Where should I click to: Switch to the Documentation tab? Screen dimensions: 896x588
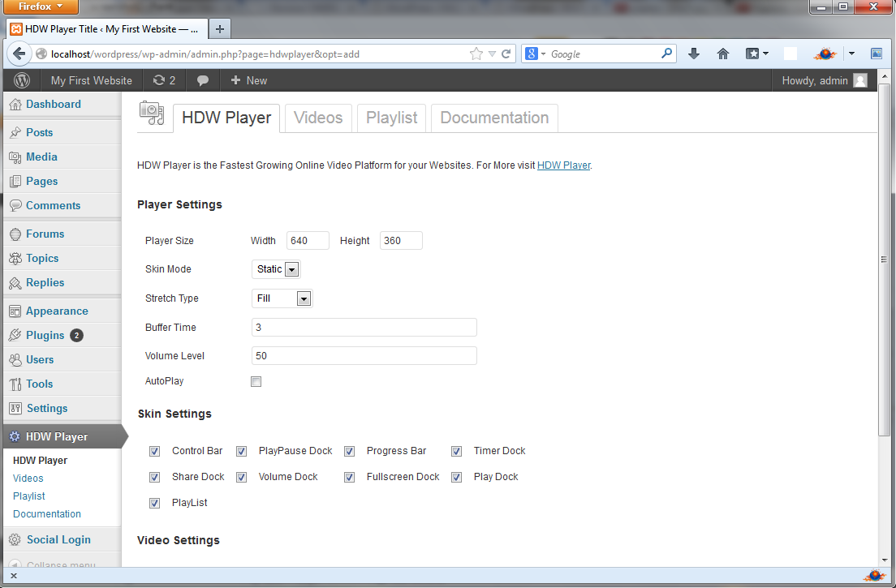pos(494,118)
